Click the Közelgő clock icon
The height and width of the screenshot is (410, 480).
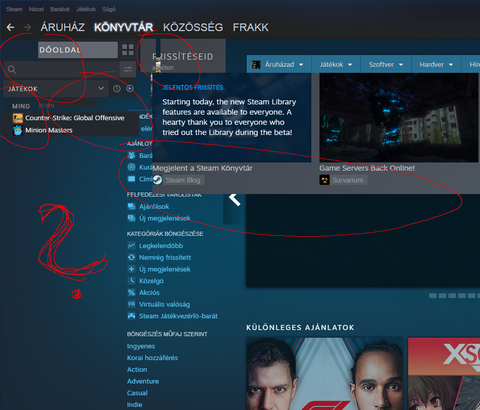(131, 281)
